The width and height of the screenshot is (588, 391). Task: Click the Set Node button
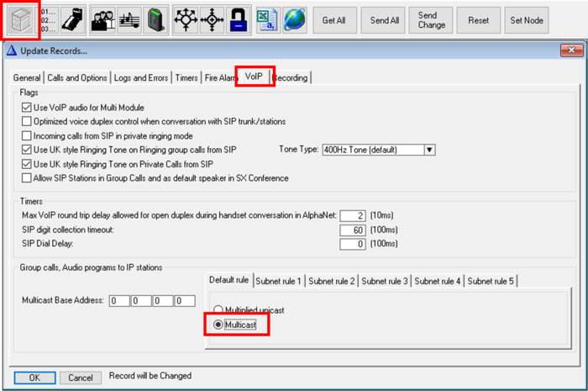[527, 20]
